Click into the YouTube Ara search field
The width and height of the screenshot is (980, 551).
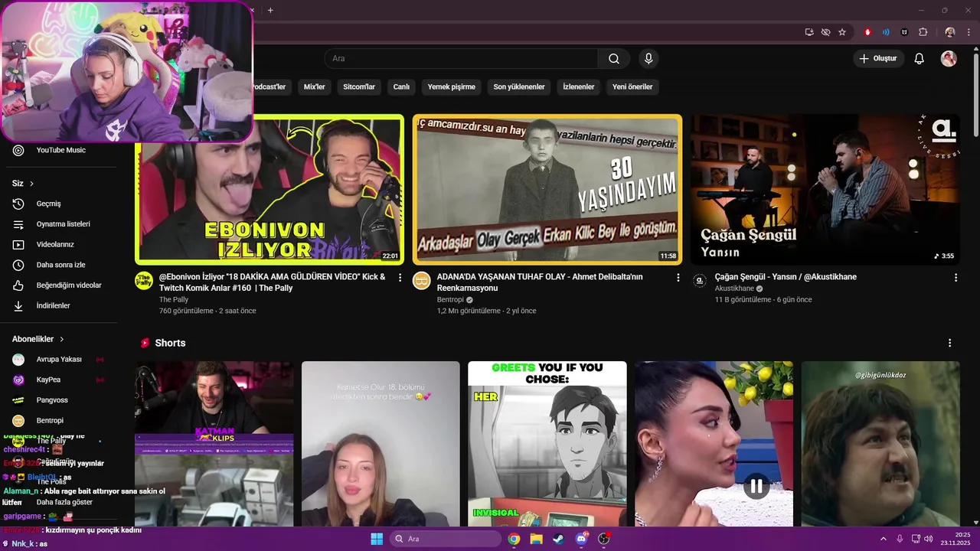pyautogui.click(x=461, y=59)
